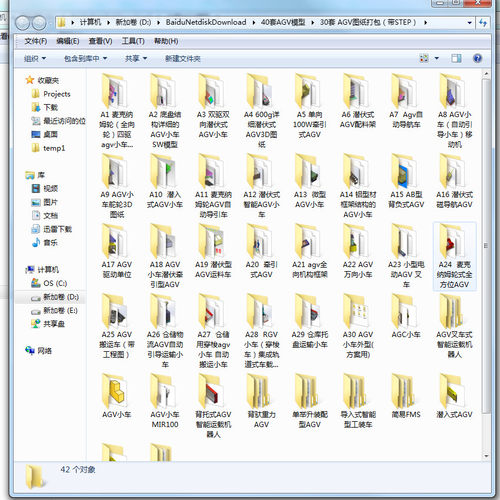
Task: Open the 帮助(H) menu
Action: point(166,41)
